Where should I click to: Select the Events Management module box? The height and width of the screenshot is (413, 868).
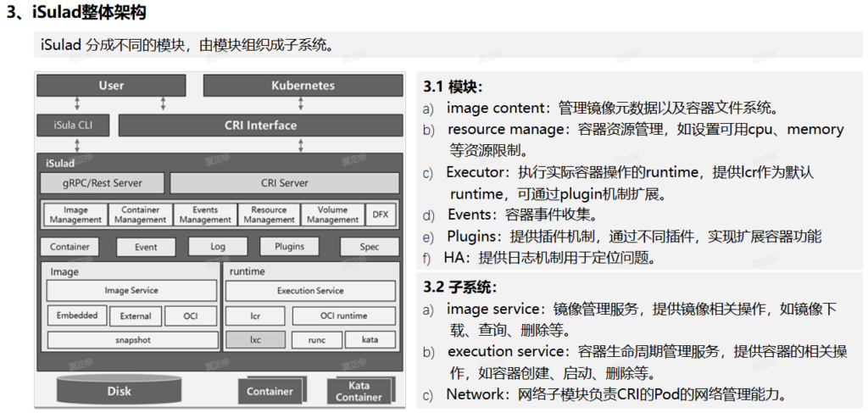204,215
